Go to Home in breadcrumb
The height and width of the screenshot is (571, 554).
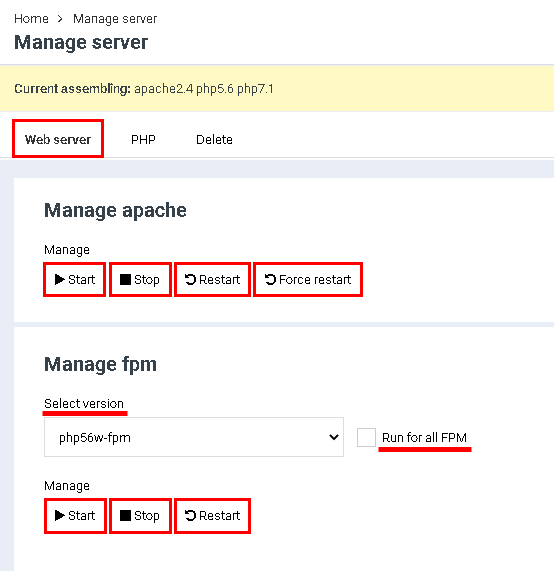click(x=31, y=19)
